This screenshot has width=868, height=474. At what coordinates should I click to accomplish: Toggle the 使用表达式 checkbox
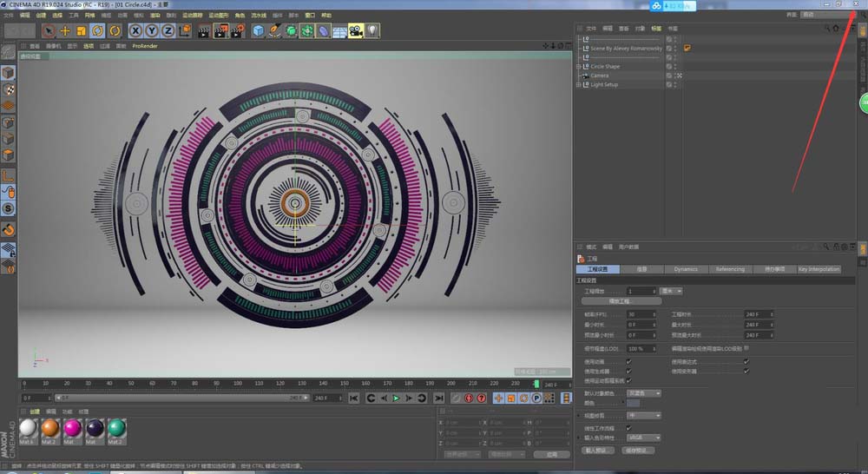tap(746, 361)
